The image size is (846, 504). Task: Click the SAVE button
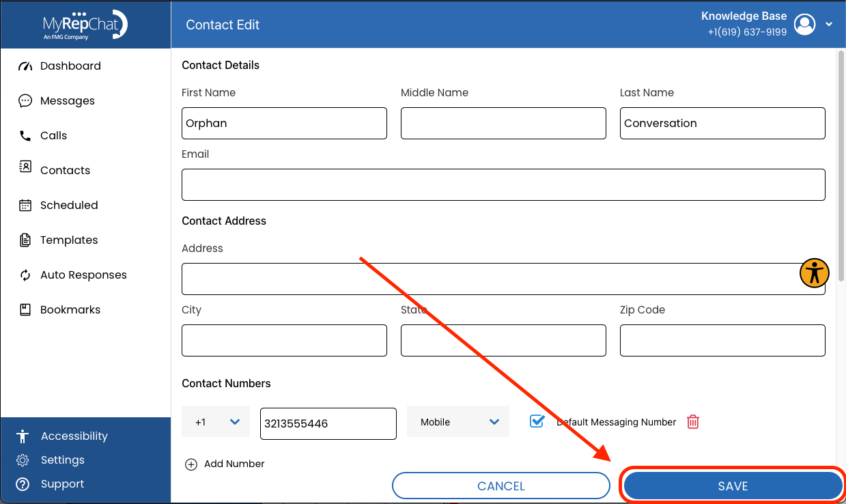(733, 486)
